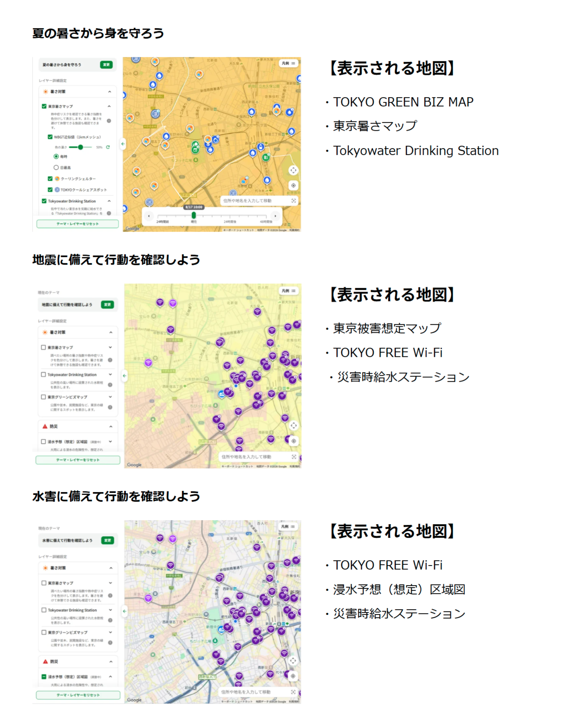
Task: Click the scan icon in earthquake map search box
Action: coord(294,457)
